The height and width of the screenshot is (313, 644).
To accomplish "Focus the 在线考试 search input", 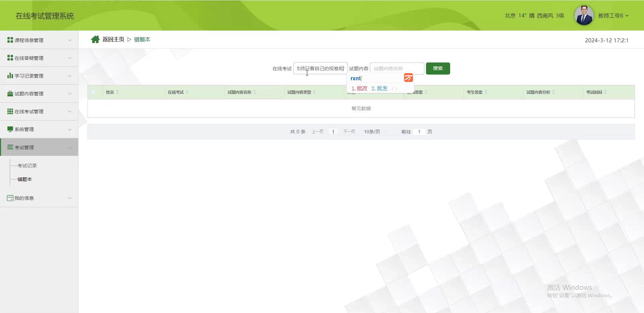I will [321, 69].
